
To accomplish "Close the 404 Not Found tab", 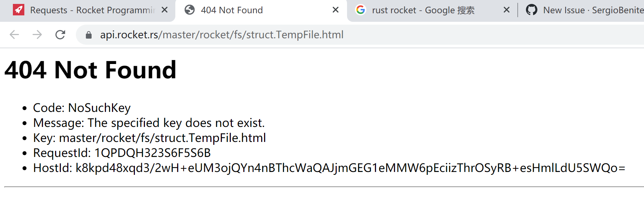I will click(x=335, y=10).
